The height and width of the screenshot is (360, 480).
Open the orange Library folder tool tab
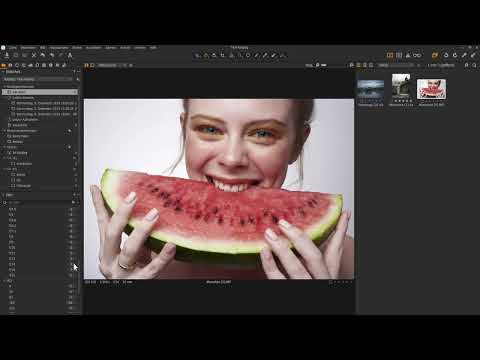[x=4, y=65]
